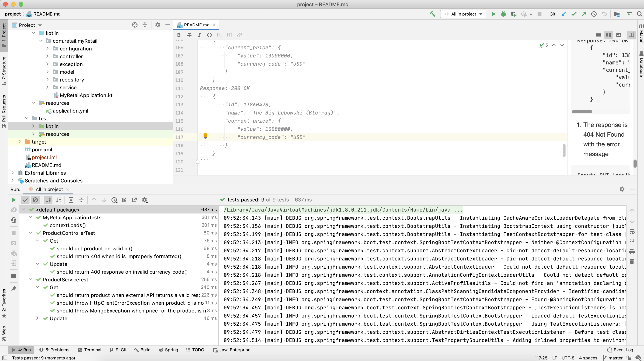Expand the repository folder
644x361 pixels.
pos(48,79)
